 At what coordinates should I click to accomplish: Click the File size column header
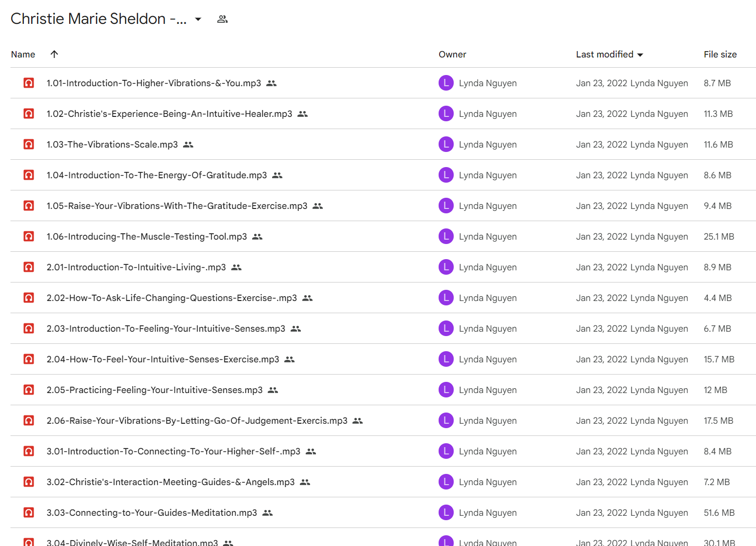720,55
